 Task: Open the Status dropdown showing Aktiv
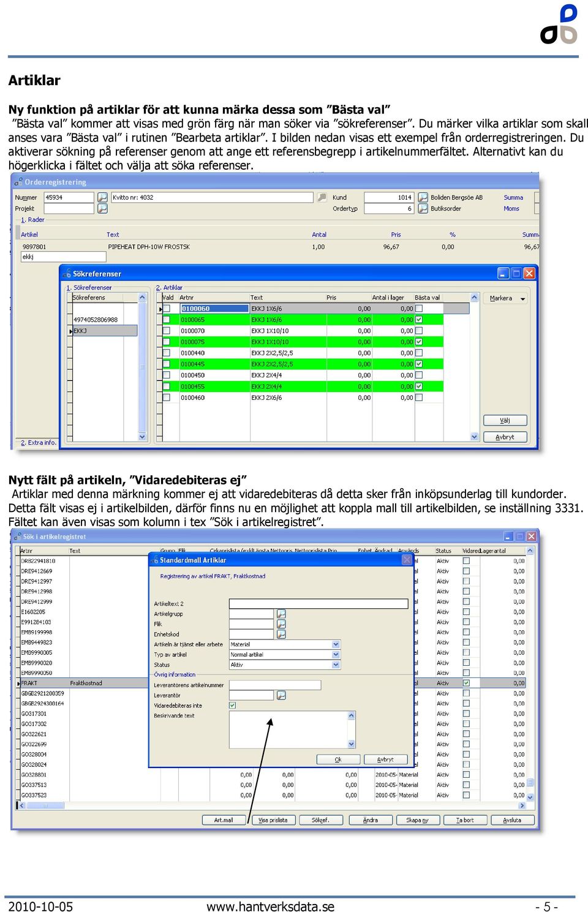336,665
